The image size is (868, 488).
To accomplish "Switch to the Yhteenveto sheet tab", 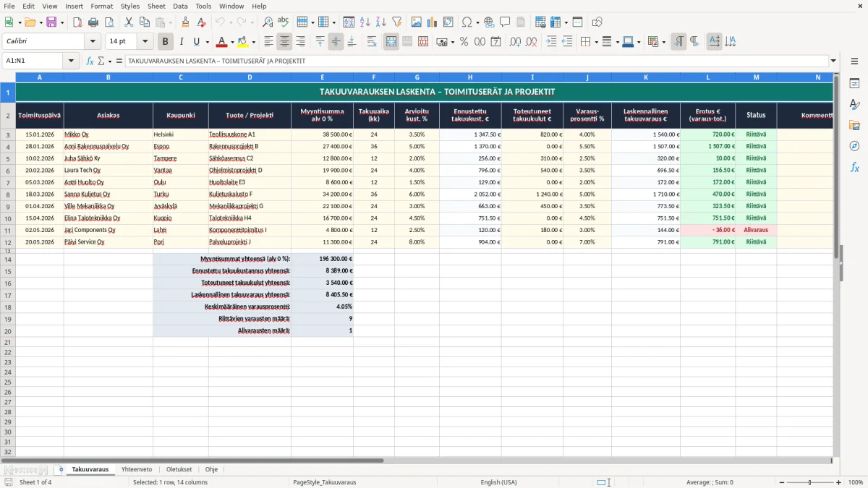I will coord(137,469).
